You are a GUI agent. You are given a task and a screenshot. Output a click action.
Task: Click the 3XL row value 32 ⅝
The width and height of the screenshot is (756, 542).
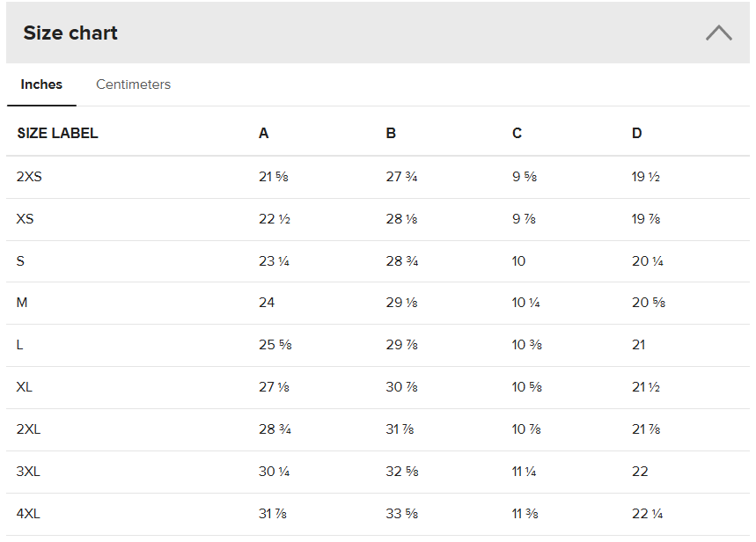(402, 472)
